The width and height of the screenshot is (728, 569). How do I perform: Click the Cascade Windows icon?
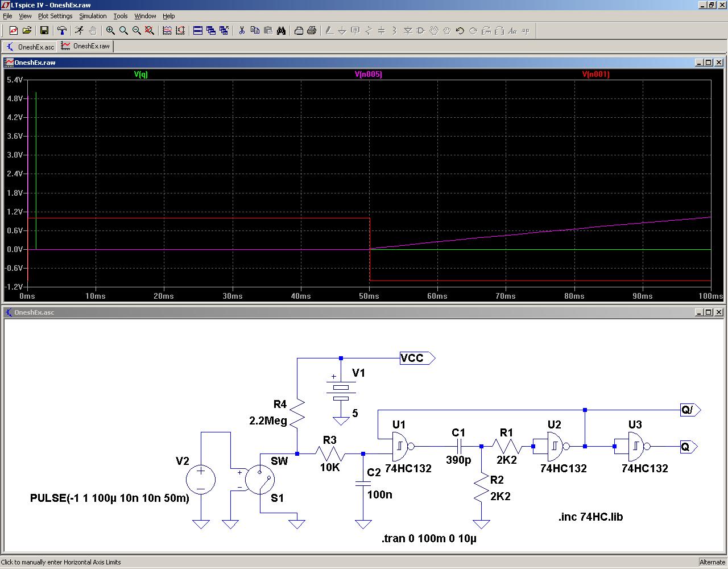point(211,31)
